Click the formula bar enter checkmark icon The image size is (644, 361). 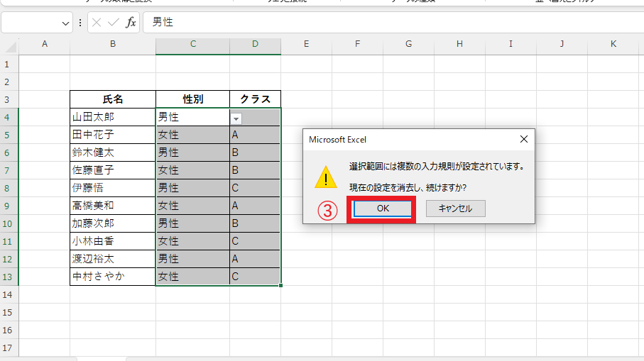click(x=114, y=22)
